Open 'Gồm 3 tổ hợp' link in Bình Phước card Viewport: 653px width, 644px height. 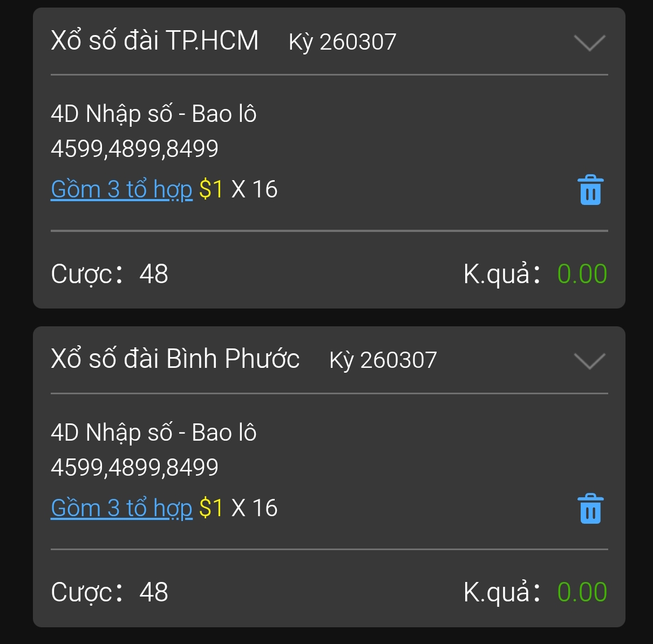(121, 509)
